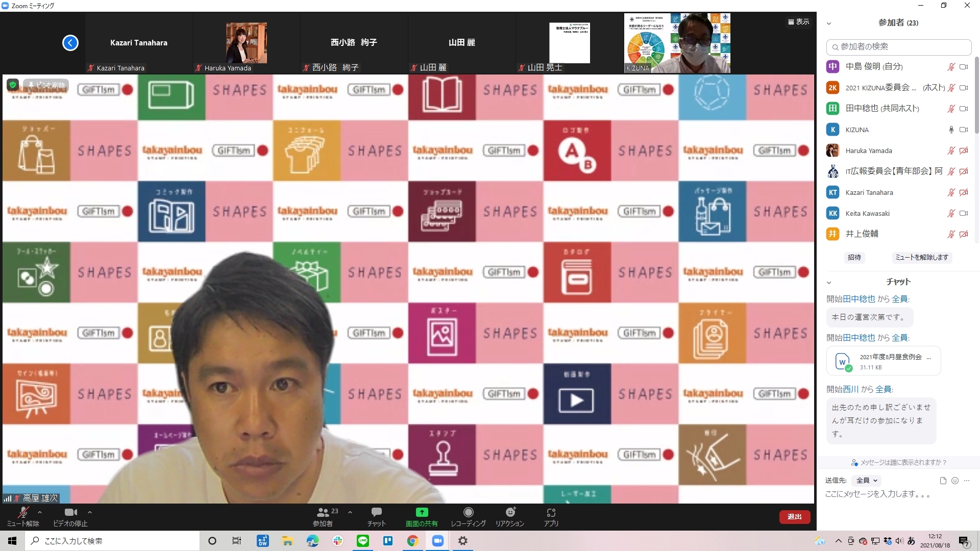980x551 pixels.
Task: Click the red 退出 leave button
Action: click(795, 517)
